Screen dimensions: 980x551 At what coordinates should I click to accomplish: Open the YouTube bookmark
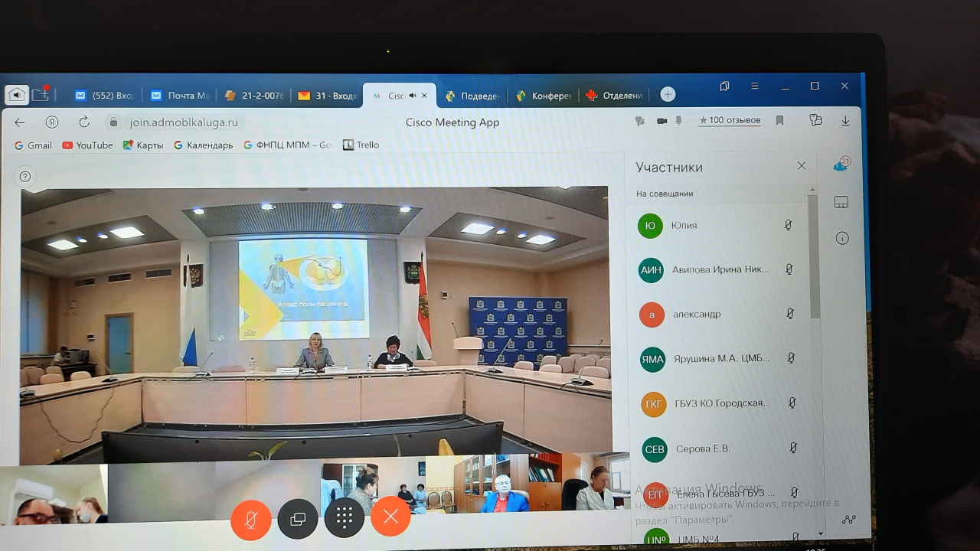coord(87,145)
